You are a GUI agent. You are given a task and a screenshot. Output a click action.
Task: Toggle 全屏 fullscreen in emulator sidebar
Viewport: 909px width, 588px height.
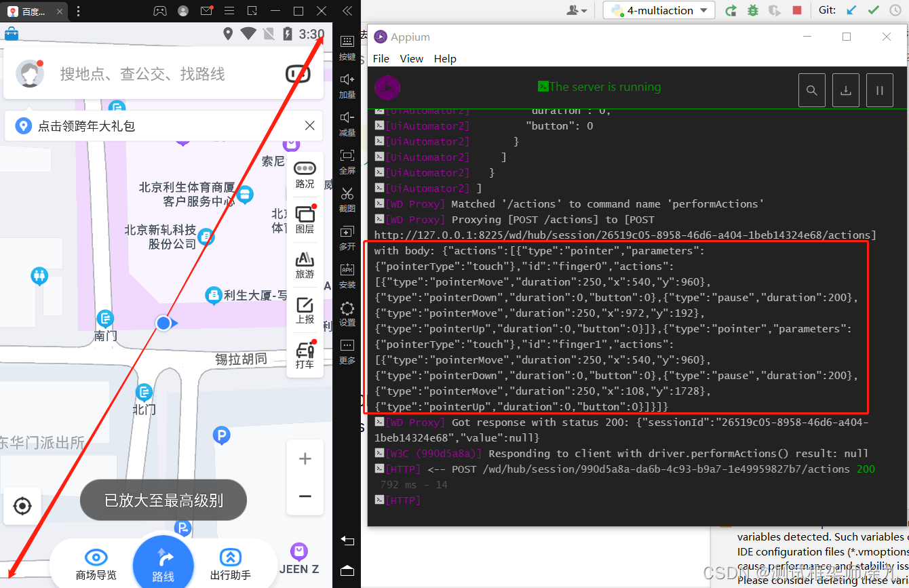point(347,161)
